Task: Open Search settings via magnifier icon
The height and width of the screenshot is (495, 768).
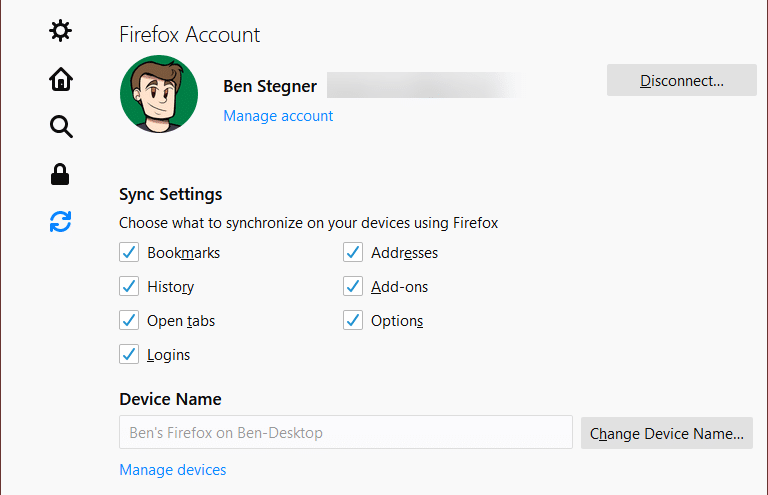Action: [x=61, y=127]
